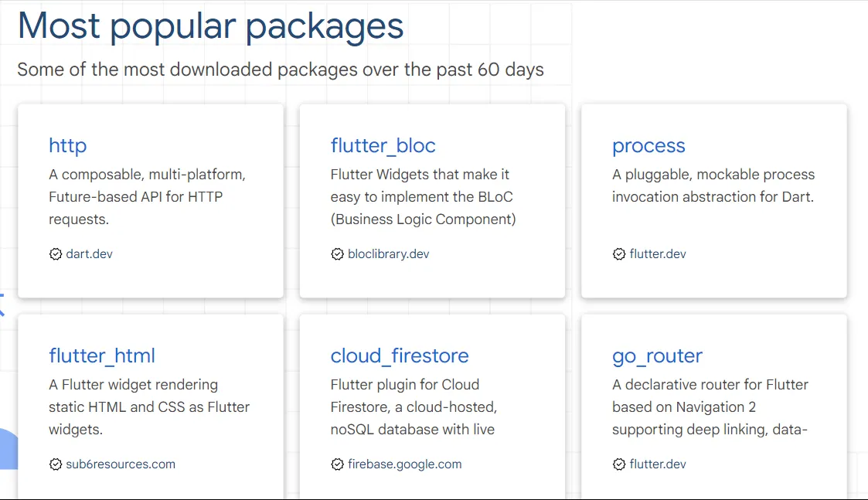Click the 'Most popular packages' heading
The height and width of the screenshot is (500, 868).
pyautogui.click(x=210, y=26)
